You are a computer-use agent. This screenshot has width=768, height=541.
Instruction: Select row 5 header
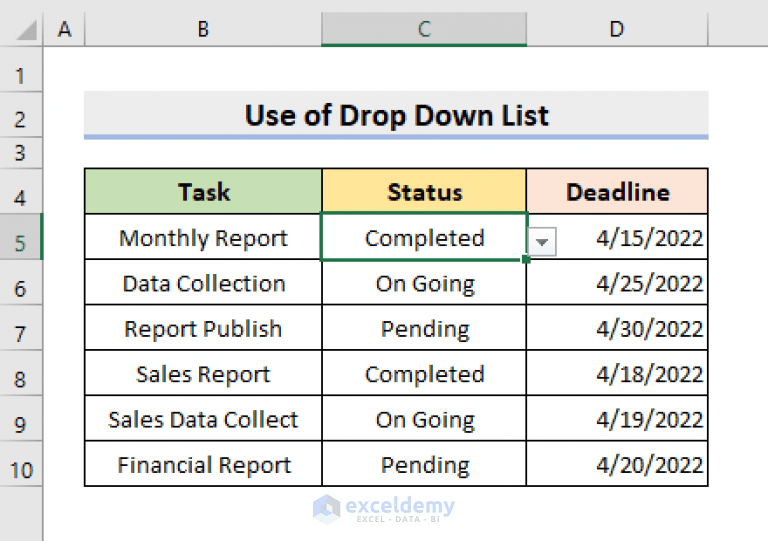pyautogui.click(x=21, y=236)
